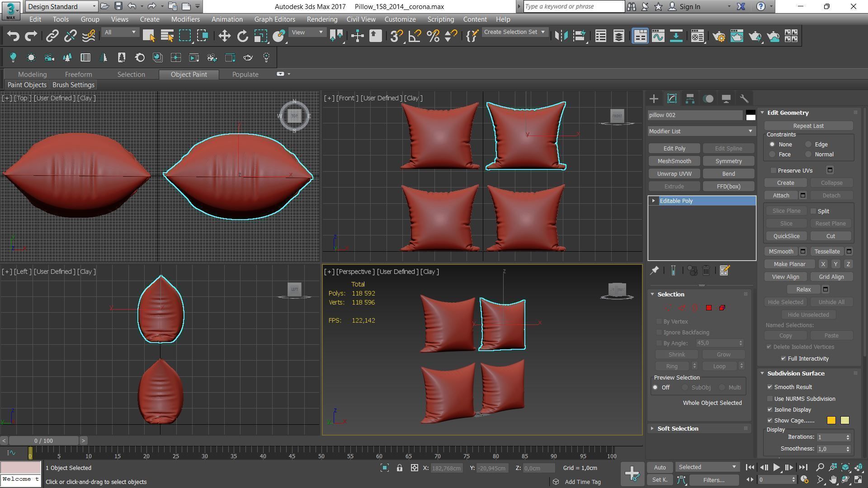Select the Face constraint radio button
The width and height of the screenshot is (868, 488).
click(772, 154)
